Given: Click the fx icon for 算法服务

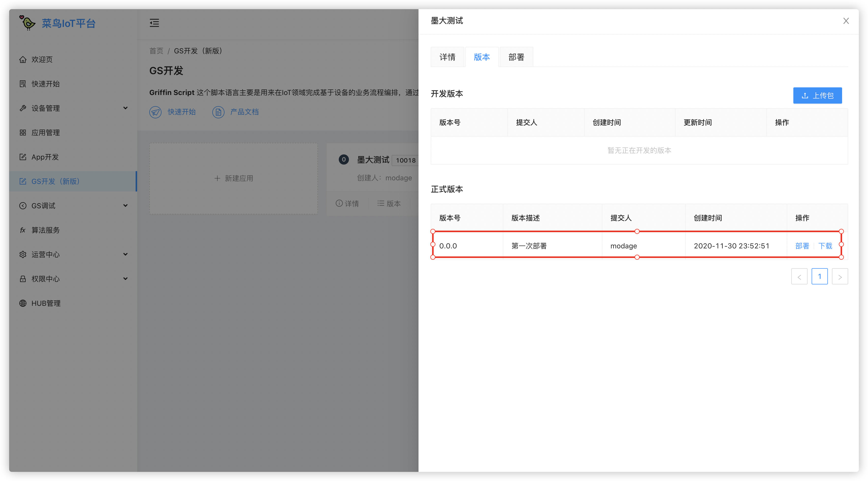Looking at the screenshot, I should 23,230.
